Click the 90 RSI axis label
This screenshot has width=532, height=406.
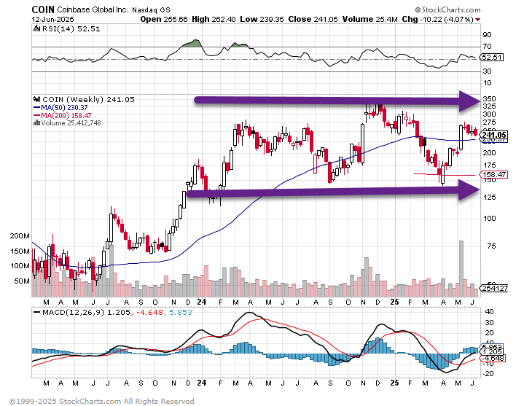pos(487,35)
